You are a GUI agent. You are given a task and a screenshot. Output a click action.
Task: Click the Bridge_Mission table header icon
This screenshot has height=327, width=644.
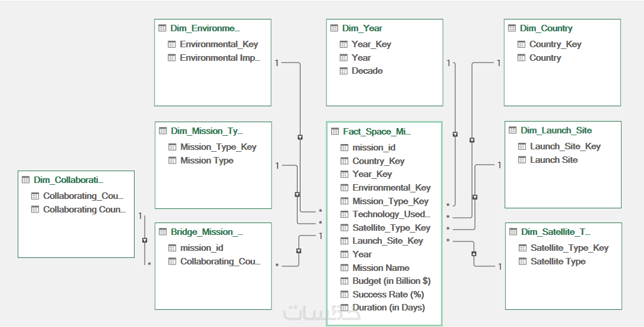pyautogui.click(x=162, y=232)
